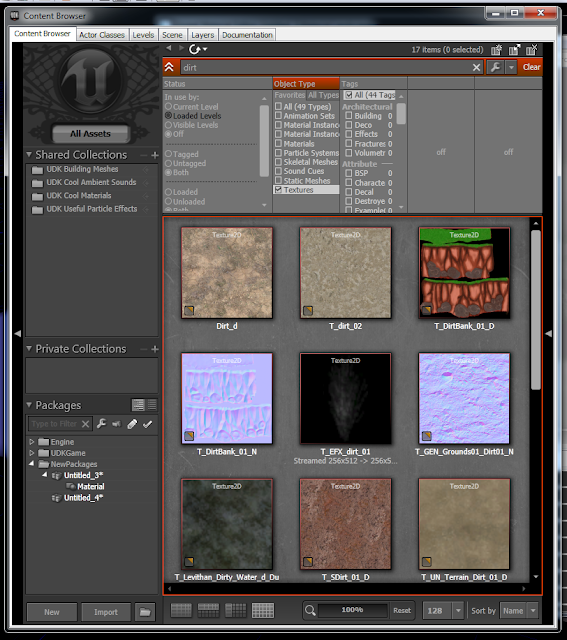The height and width of the screenshot is (640, 567).
Task: Select the UDK Cool Materials collection
Action: pyautogui.click(x=78, y=196)
